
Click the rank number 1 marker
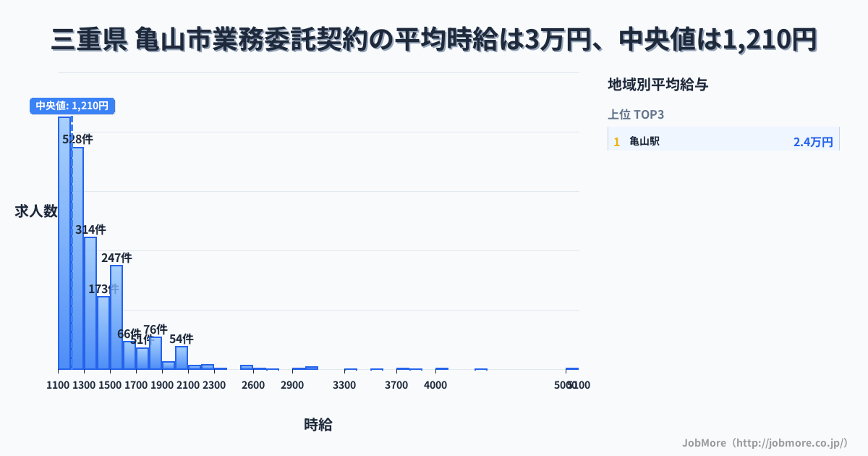(x=617, y=142)
